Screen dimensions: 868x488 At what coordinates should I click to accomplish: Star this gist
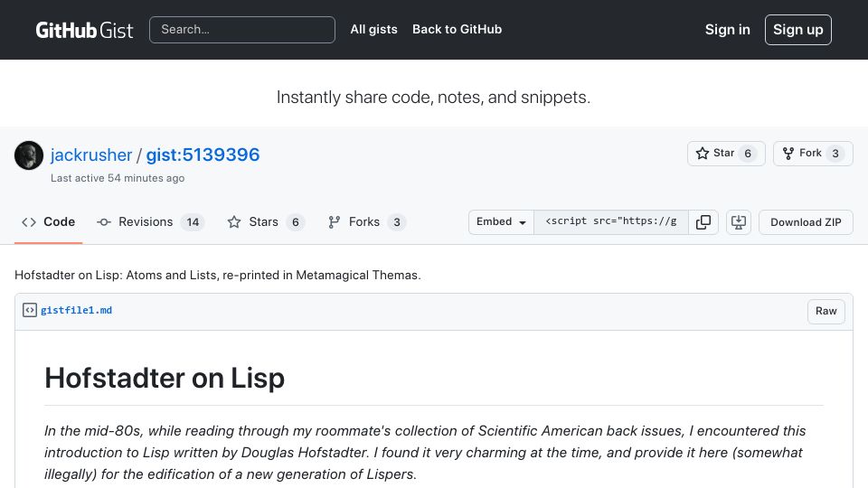pyautogui.click(x=726, y=154)
